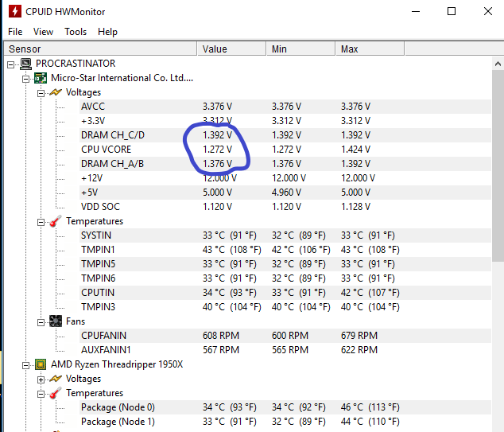
Task: Click CPU VCORE max value 1.424 V
Action: pos(355,150)
